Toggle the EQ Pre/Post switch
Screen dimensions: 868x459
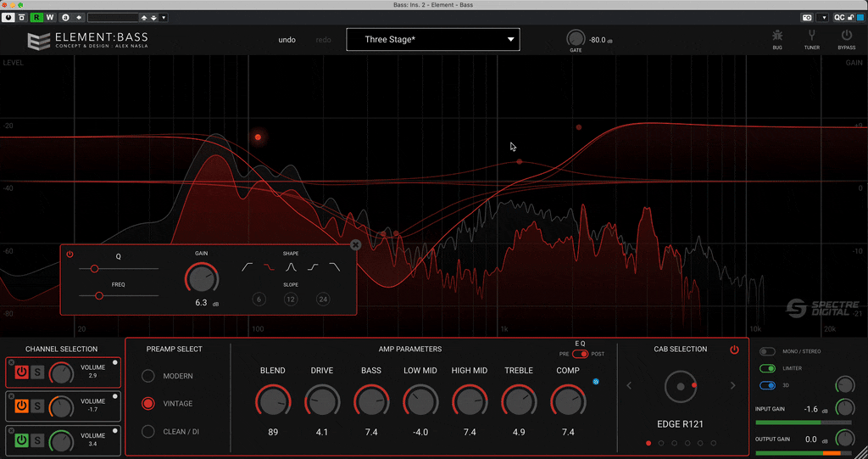coord(580,354)
